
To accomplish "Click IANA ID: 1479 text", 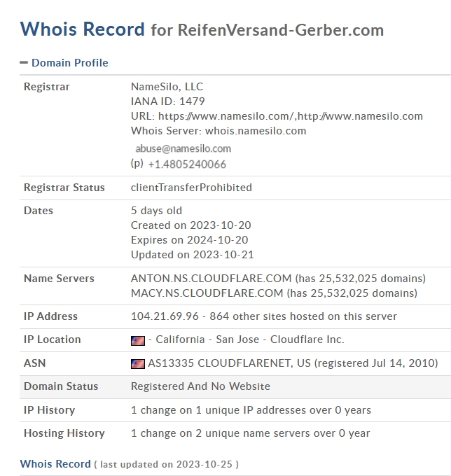I will 167,101.
